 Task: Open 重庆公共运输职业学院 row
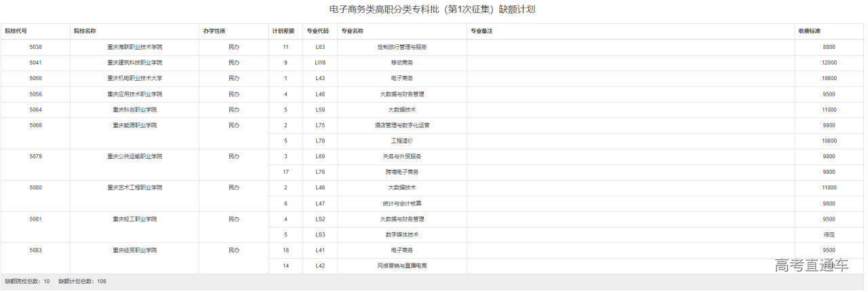pyautogui.click(x=134, y=156)
